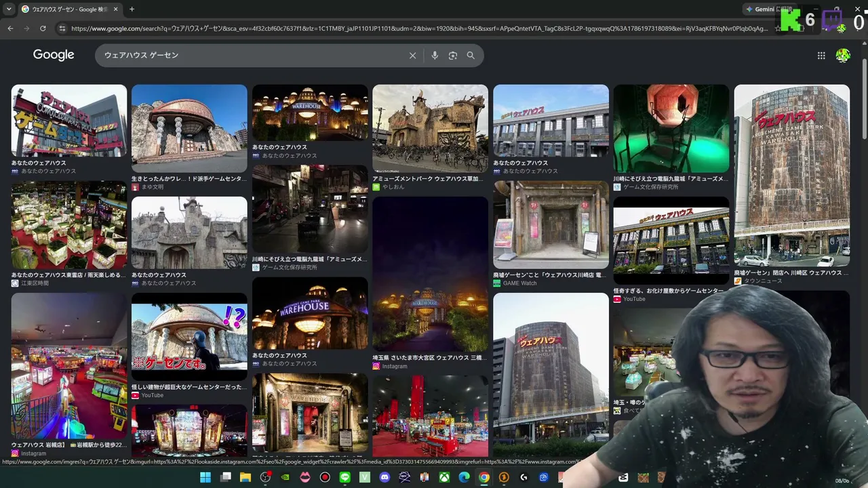Viewport: 868px width, 488px height.
Task: Open link 廃墟ゲーセン」閉店へ 川崎区 ウェアハウス
Action: tap(792, 272)
